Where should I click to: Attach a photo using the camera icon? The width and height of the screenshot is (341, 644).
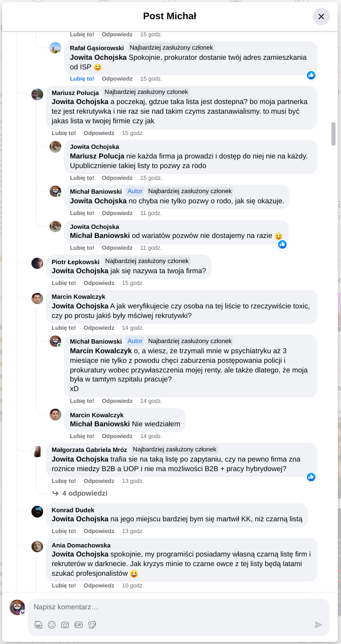(x=65, y=625)
